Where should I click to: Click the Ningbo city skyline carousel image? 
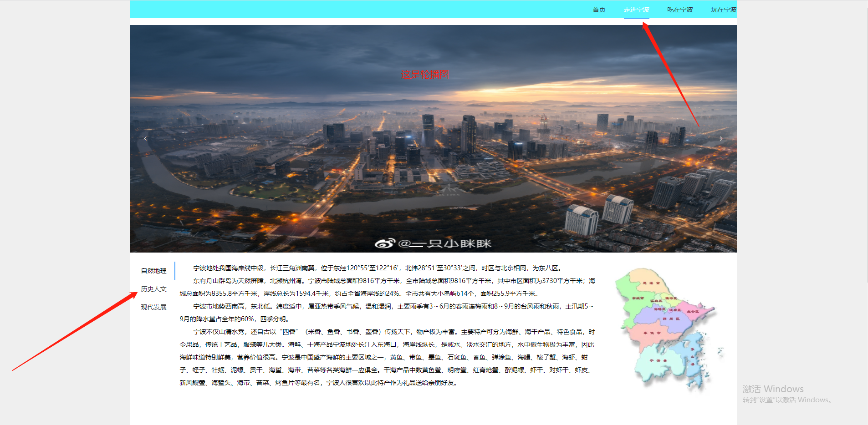(433, 138)
